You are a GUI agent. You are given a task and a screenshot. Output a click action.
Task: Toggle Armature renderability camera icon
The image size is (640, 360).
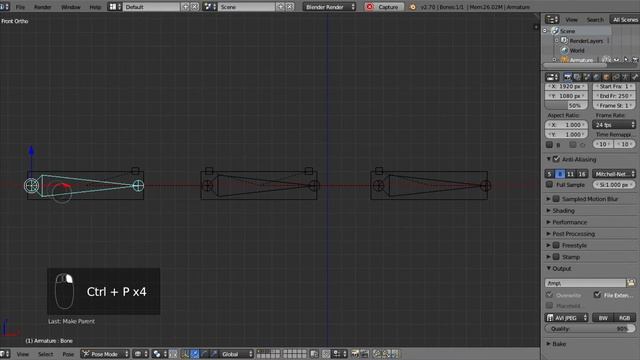(635, 60)
